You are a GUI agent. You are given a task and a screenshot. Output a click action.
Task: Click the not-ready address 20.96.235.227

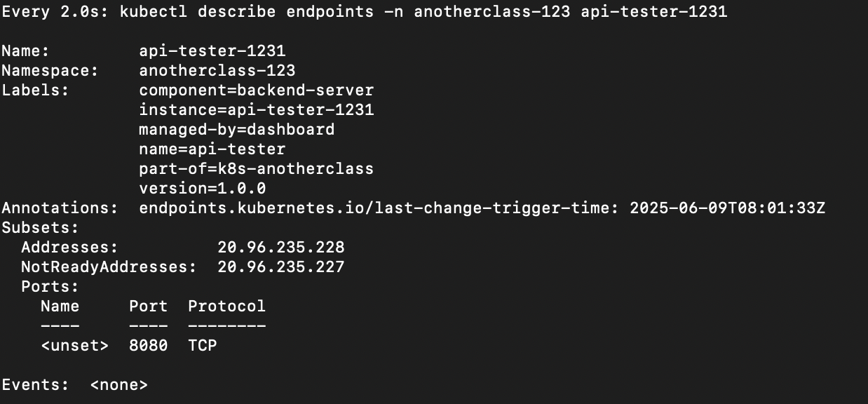tap(280, 267)
